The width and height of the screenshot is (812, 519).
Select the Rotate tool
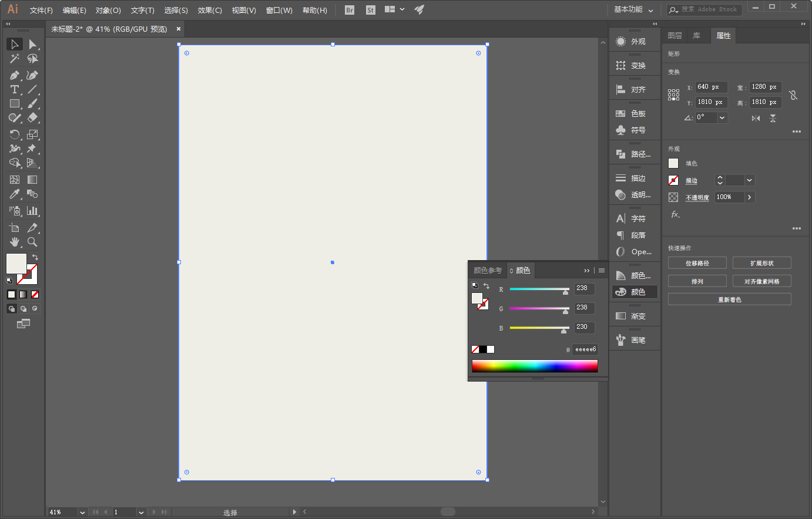tap(15, 134)
